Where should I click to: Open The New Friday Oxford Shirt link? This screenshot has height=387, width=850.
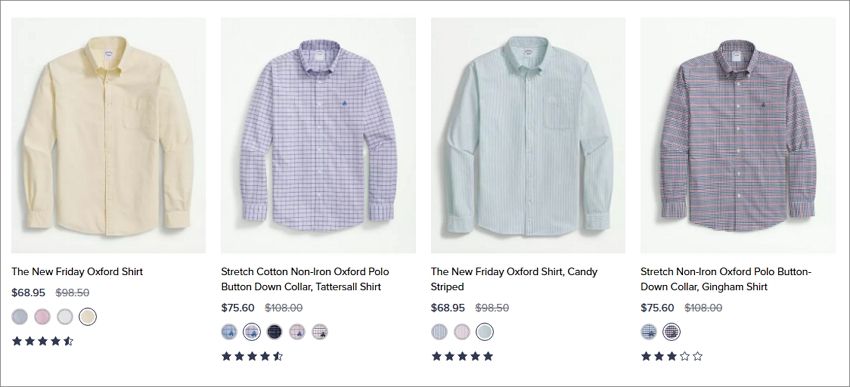pos(77,272)
